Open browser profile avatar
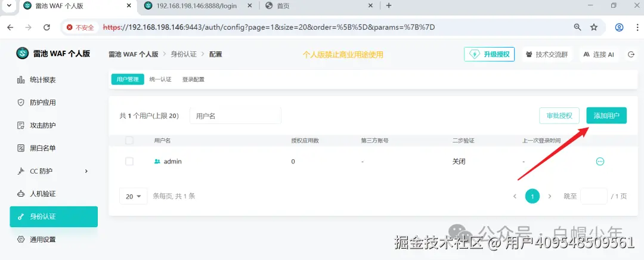 click(620, 27)
